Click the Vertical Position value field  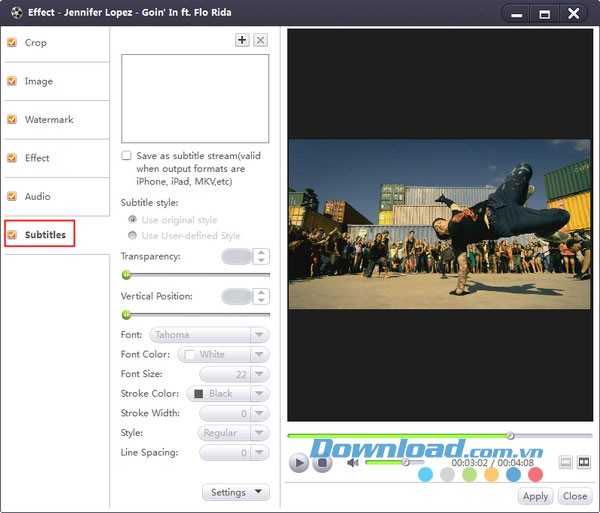[236, 296]
